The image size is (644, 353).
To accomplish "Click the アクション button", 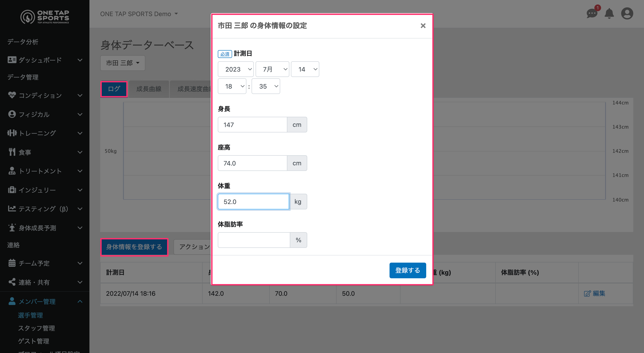I will (193, 247).
